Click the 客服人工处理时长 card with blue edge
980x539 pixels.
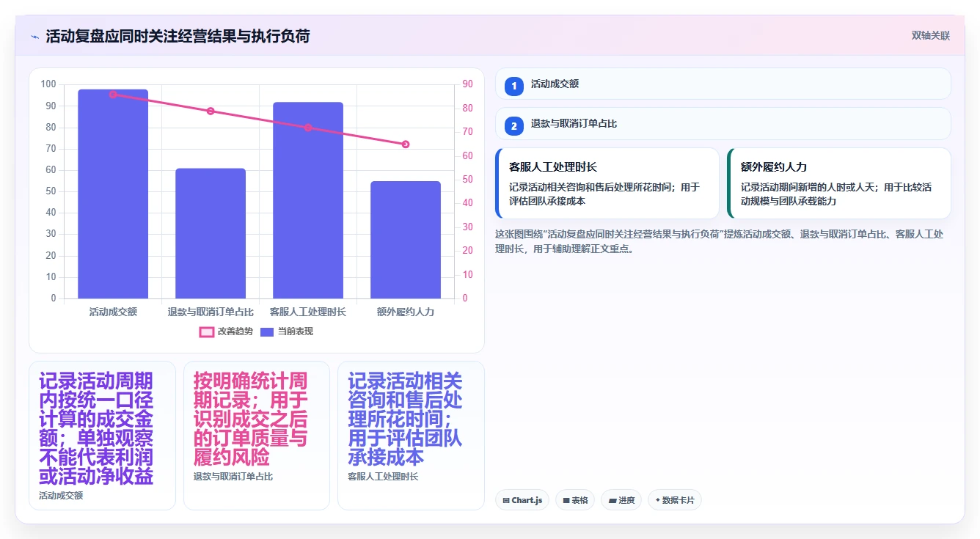tap(607, 183)
